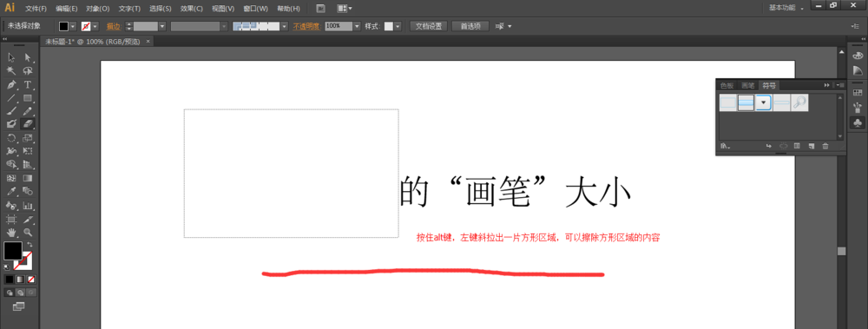Select the Width/Warp tool
This screenshot has width=868, height=329.
11,151
